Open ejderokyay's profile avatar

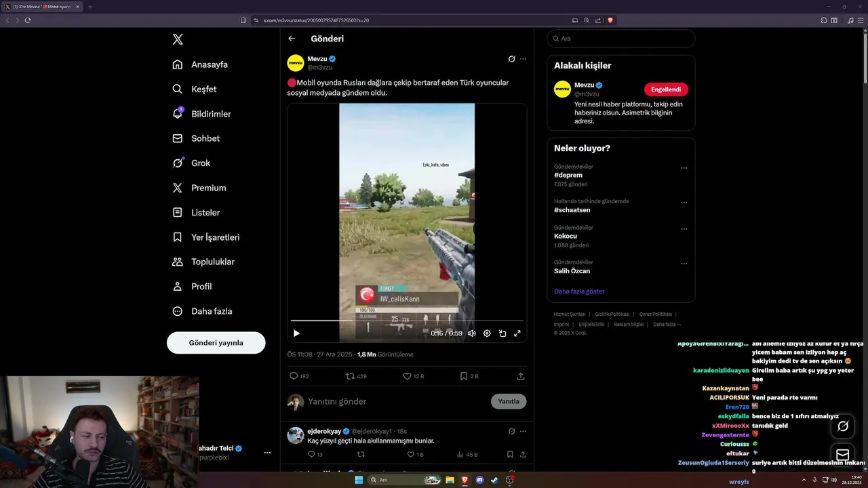(x=296, y=435)
